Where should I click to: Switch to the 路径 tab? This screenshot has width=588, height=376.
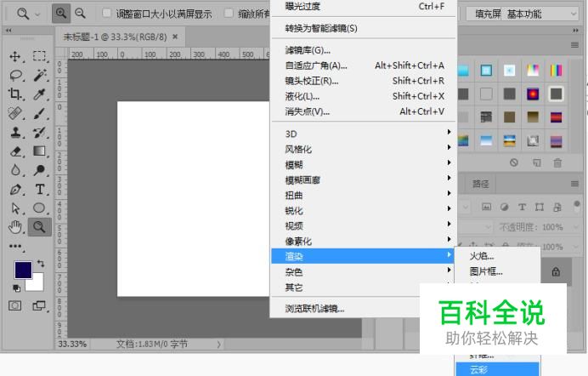coord(480,184)
